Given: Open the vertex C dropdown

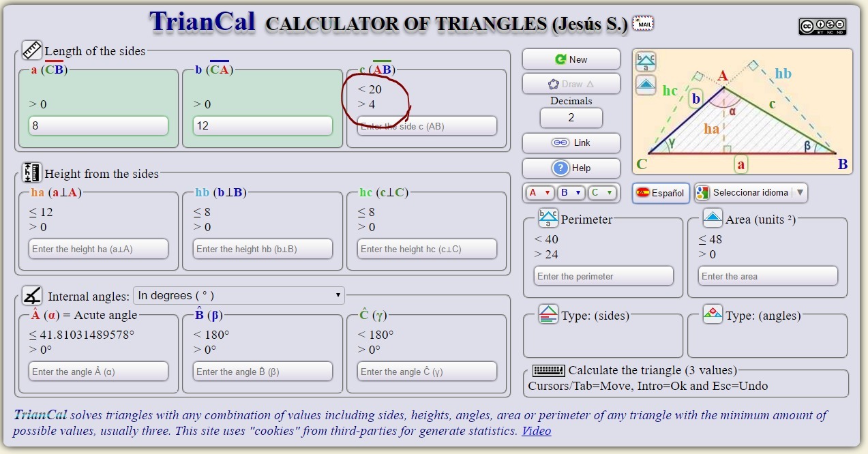Looking at the screenshot, I should 601,193.
